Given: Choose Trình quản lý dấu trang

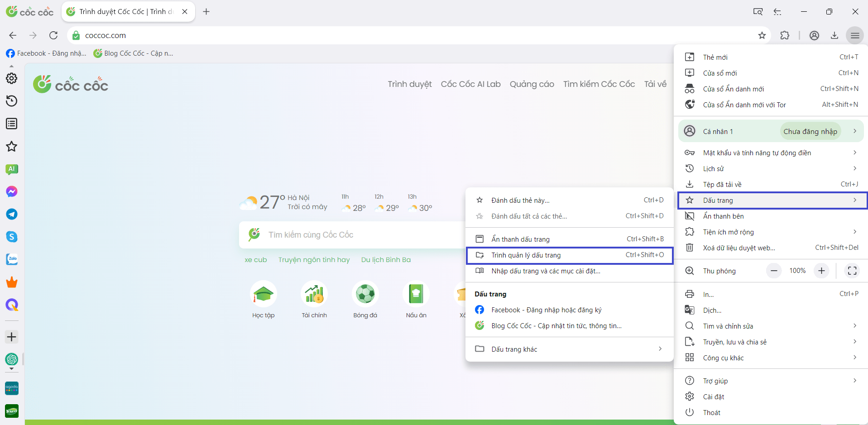Looking at the screenshot, I should [x=570, y=255].
